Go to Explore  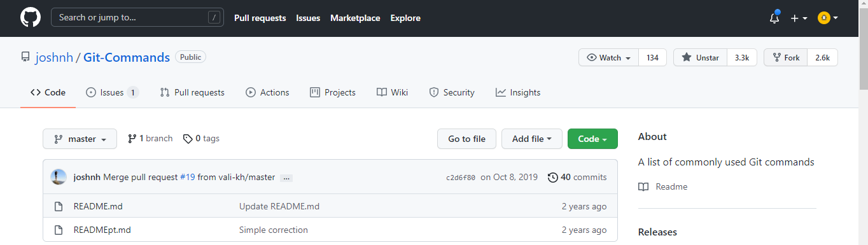click(405, 18)
